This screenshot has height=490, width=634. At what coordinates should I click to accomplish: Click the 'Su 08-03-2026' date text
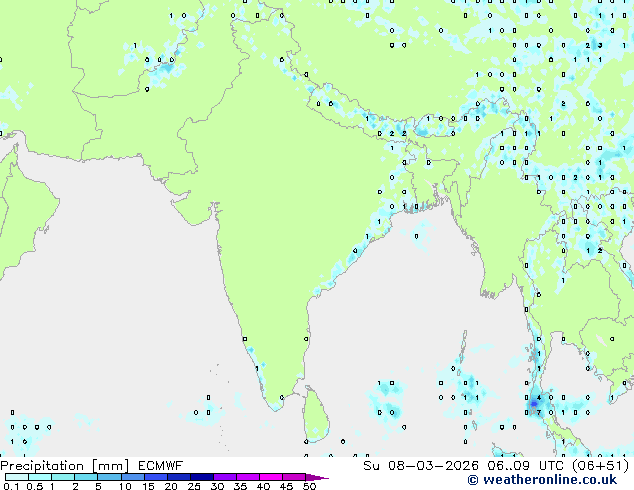point(421,466)
